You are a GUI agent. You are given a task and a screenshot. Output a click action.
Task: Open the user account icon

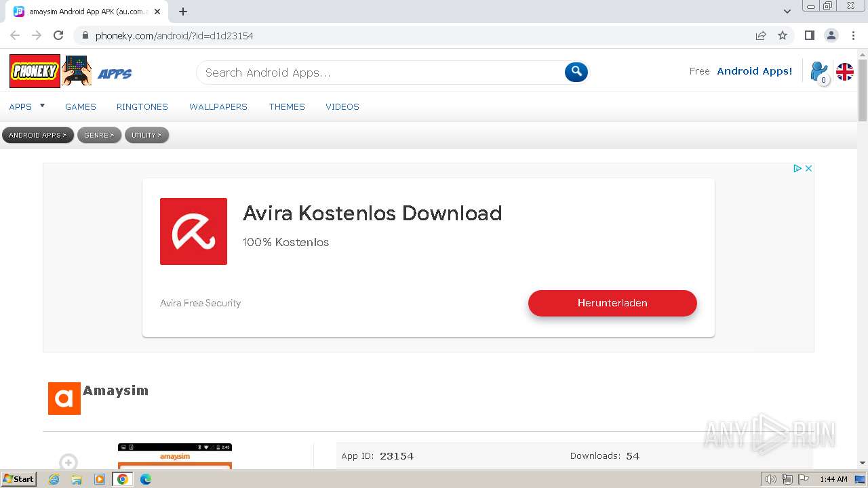(x=819, y=72)
